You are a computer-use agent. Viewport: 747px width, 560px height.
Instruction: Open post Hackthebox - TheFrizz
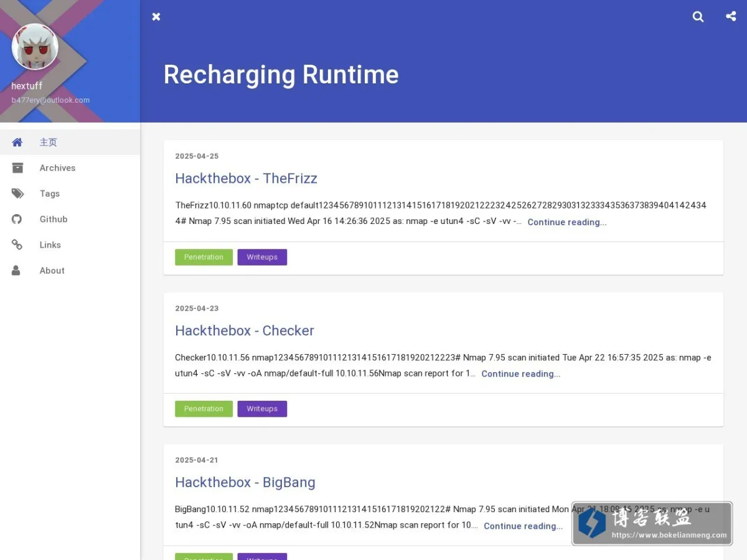[x=246, y=179]
